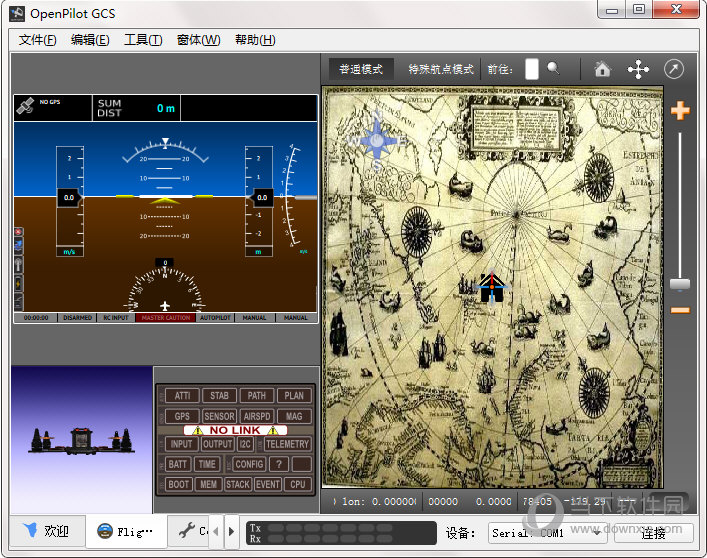Click the 00:00:00 flight timer

[x=36, y=318]
